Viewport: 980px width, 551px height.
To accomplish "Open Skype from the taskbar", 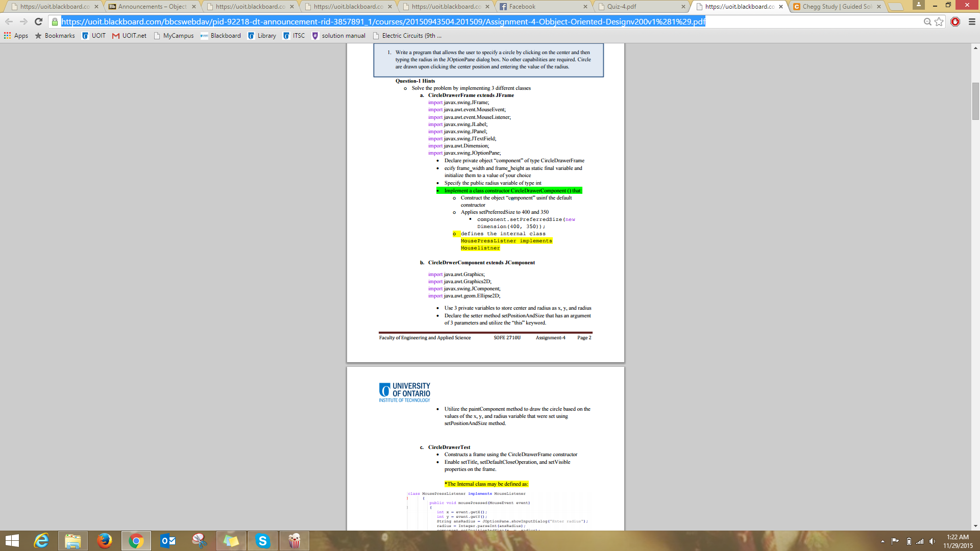I will click(263, 540).
